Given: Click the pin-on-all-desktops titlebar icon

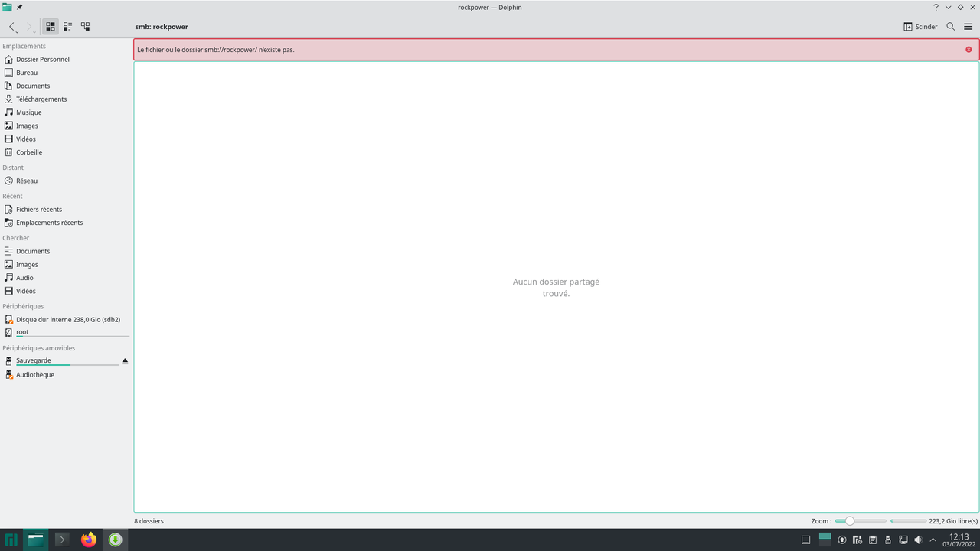Looking at the screenshot, I should pyautogui.click(x=20, y=7).
